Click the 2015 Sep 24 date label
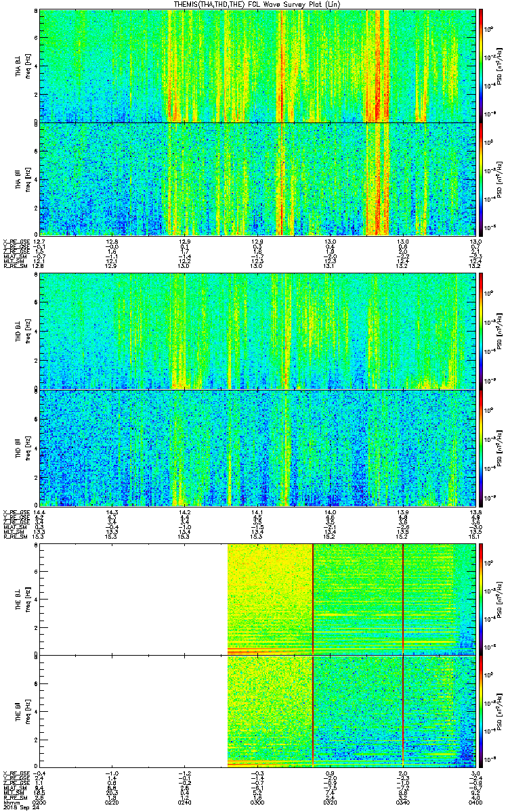The height and width of the screenshot is (812, 508). tap(17, 807)
